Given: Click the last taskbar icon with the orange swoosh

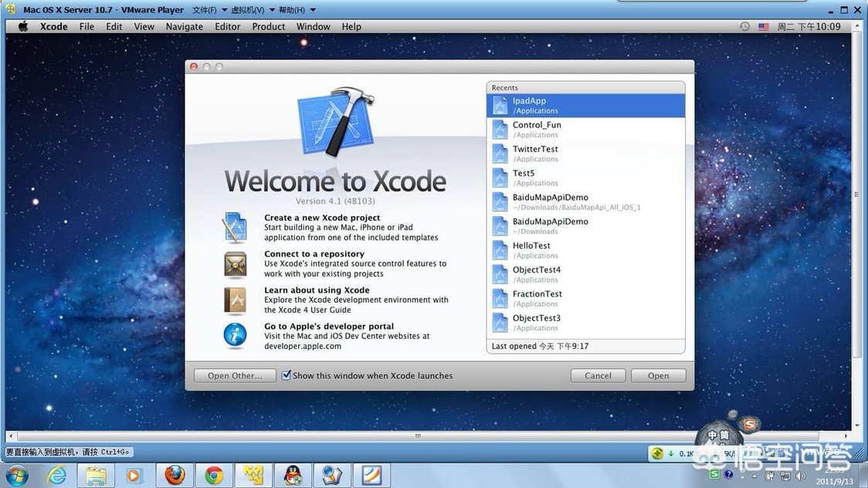Looking at the screenshot, I should pyautogui.click(x=371, y=476).
